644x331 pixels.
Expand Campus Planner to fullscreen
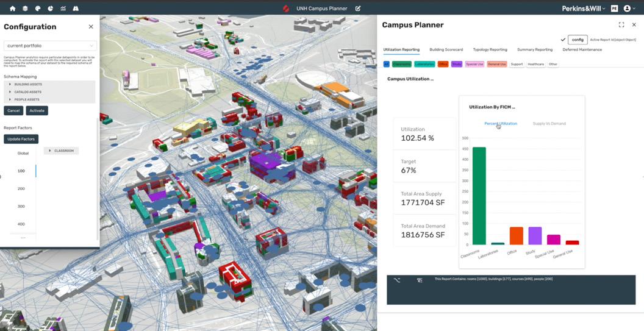tap(621, 24)
